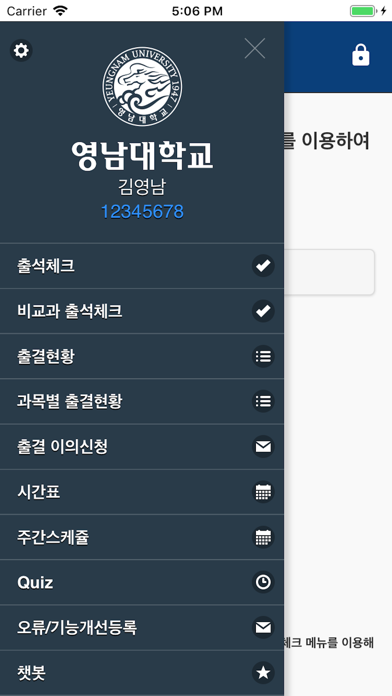Image resolution: width=392 pixels, height=696 pixels.
Task: Tap the checkmark icon beside 출석체크
Action: tap(263, 266)
